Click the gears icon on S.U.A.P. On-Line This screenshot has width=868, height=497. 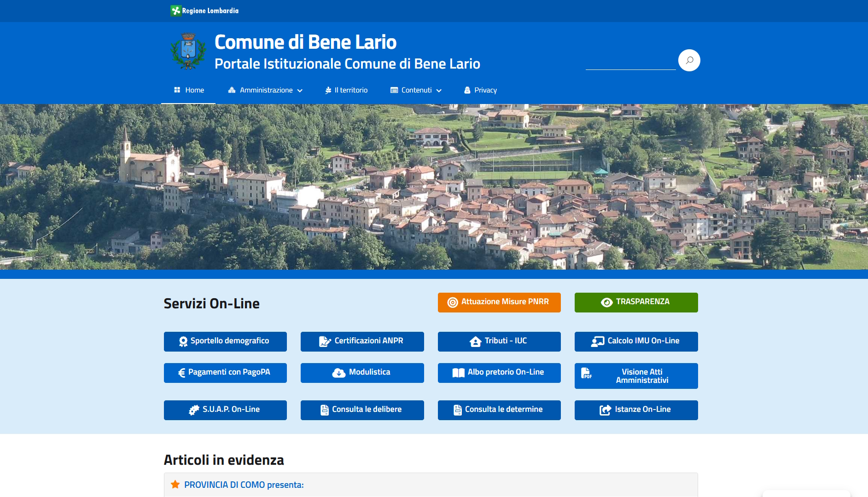click(x=194, y=410)
